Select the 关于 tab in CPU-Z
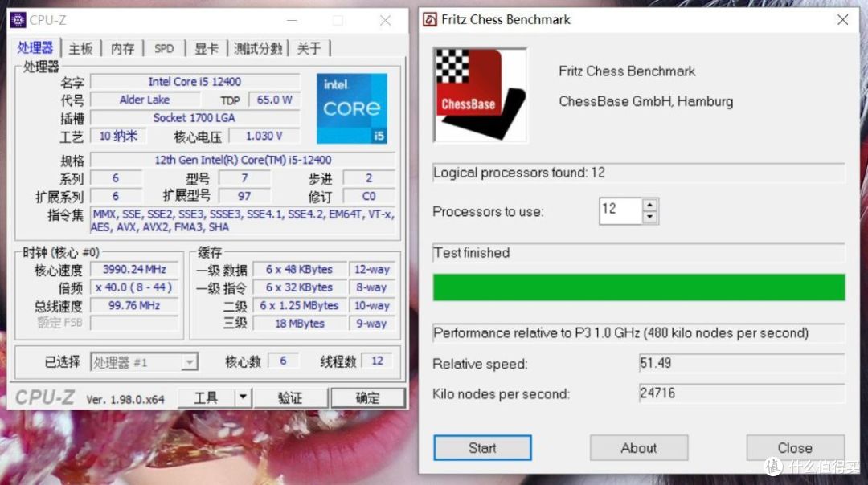Screen dimensions: 868x485 pyautogui.click(x=310, y=48)
